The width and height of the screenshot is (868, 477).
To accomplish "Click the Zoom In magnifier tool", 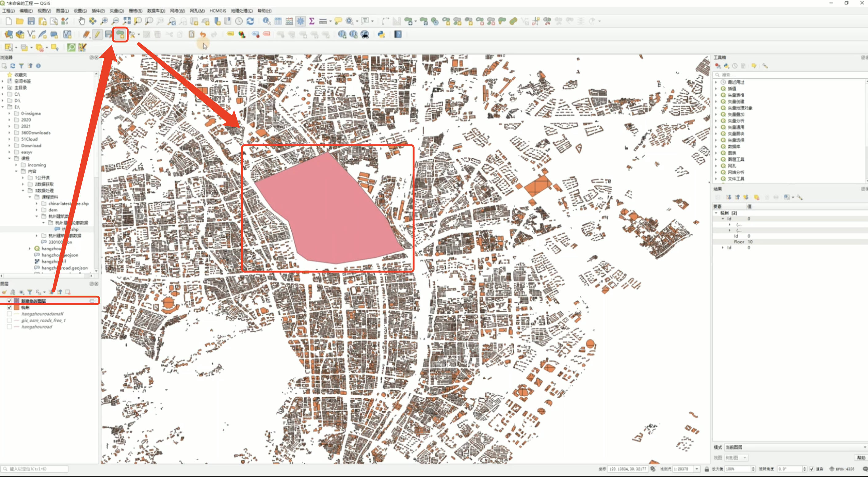I will pyautogui.click(x=104, y=21).
